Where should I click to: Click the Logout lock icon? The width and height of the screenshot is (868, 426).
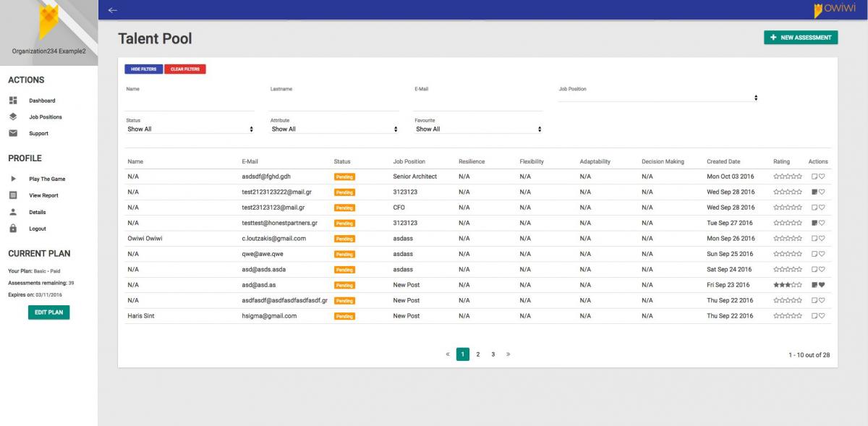point(13,229)
